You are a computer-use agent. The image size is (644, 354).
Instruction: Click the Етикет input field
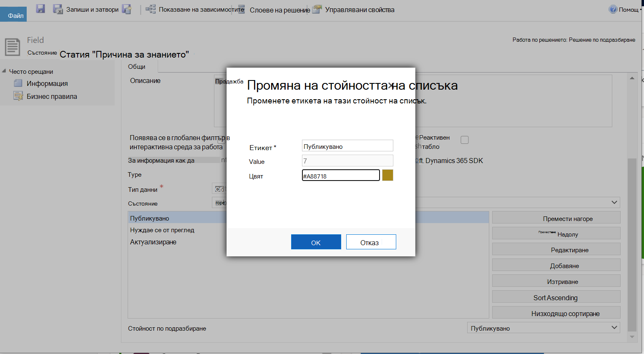[347, 146]
